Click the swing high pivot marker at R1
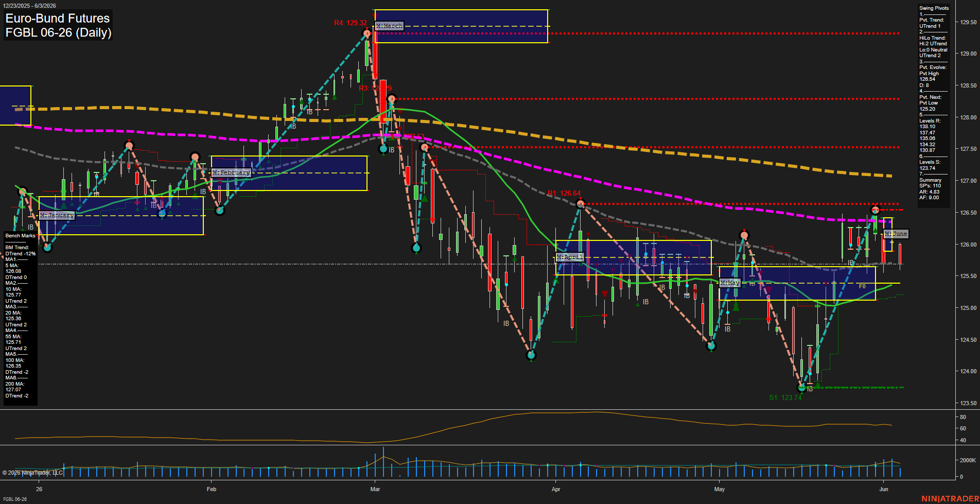This screenshot has width=980, height=504. [x=581, y=204]
